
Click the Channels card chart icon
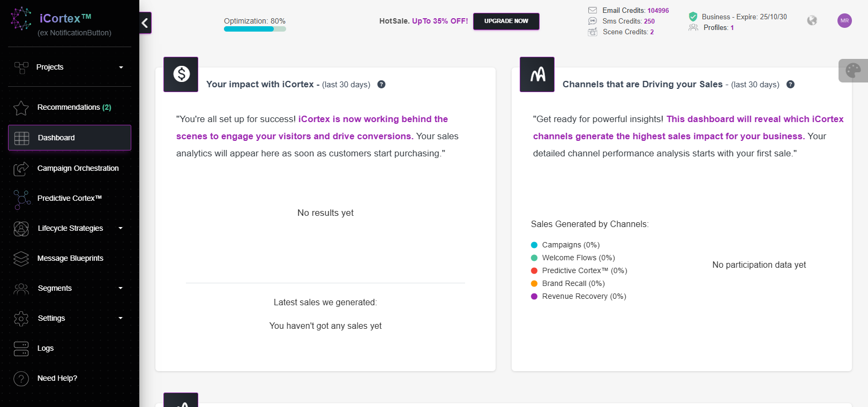pos(537,74)
